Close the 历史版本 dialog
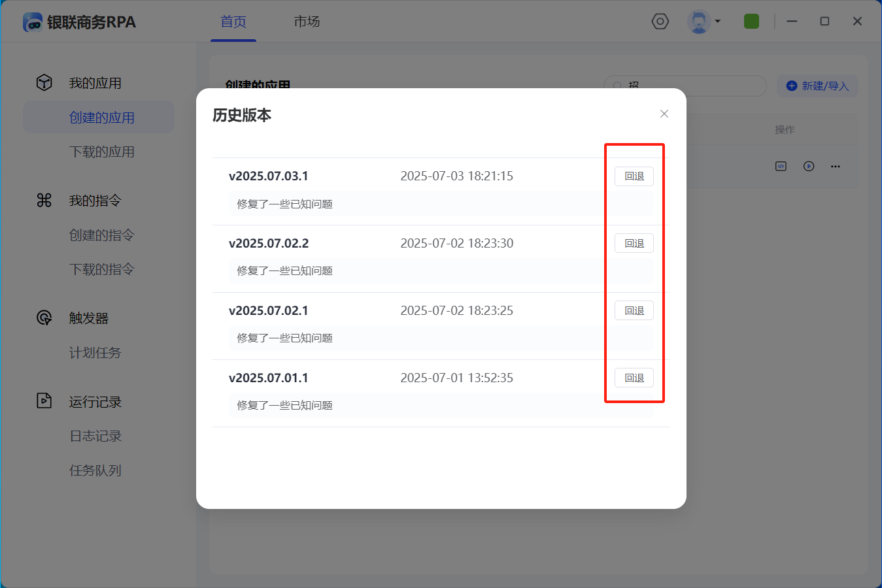Viewport: 882px width, 588px height. (x=664, y=114)
